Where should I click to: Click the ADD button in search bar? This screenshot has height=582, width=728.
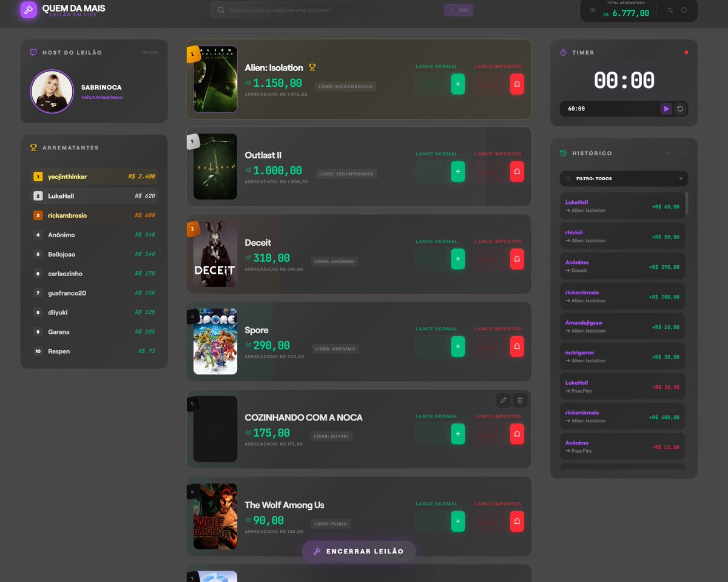tap(459, 10)
